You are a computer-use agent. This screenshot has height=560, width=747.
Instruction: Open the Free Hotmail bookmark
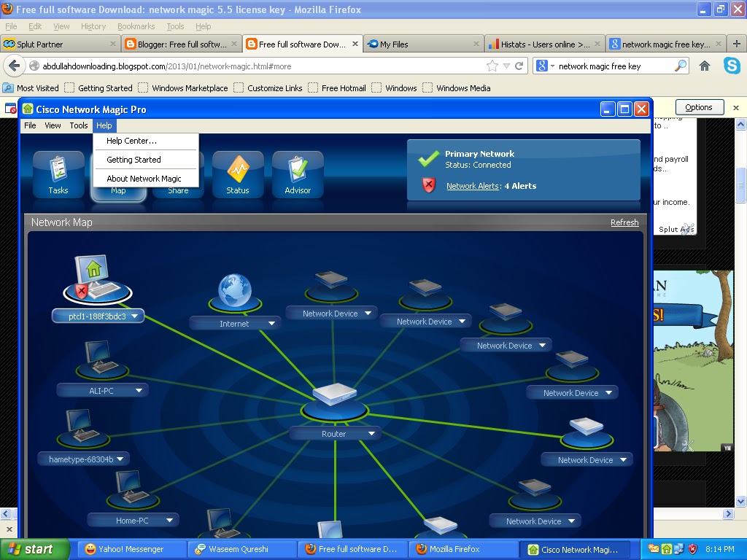pyautogui.click(x=337, y=87)
